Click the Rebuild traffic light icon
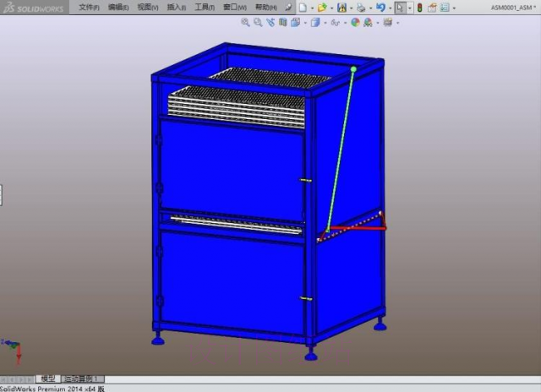This screenshot has height=392, width=541. click(x=419, y=7)
